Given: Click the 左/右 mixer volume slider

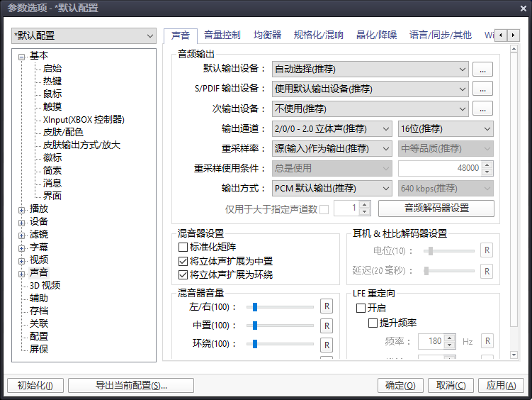Looking at the screenshot, I should 280,306.
